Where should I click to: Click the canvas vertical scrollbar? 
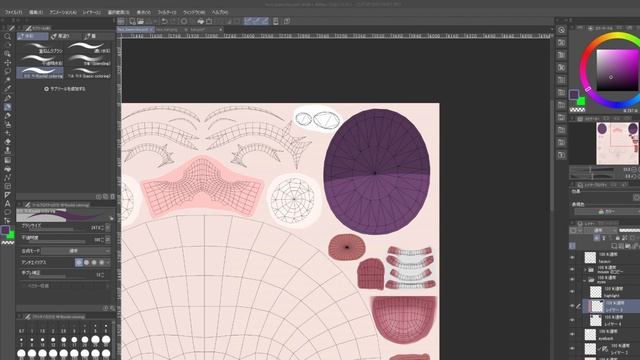tap(552, 155)
